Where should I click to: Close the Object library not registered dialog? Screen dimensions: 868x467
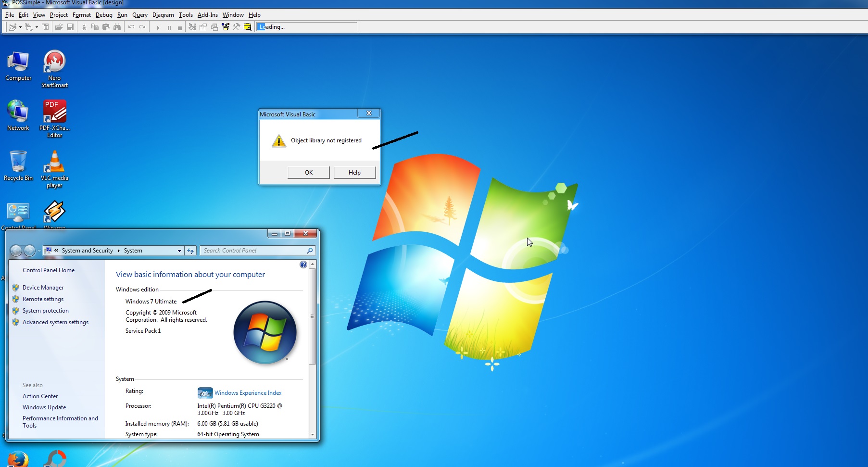click(x=369, y=114)
